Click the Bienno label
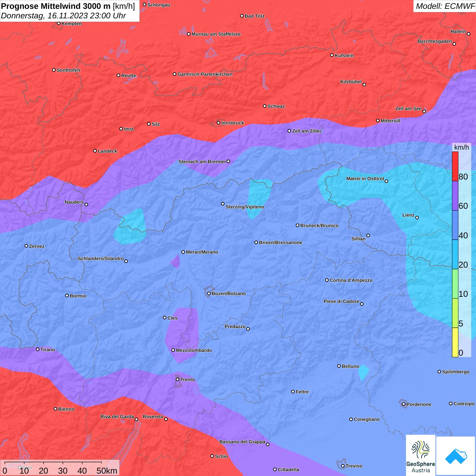 66,409
